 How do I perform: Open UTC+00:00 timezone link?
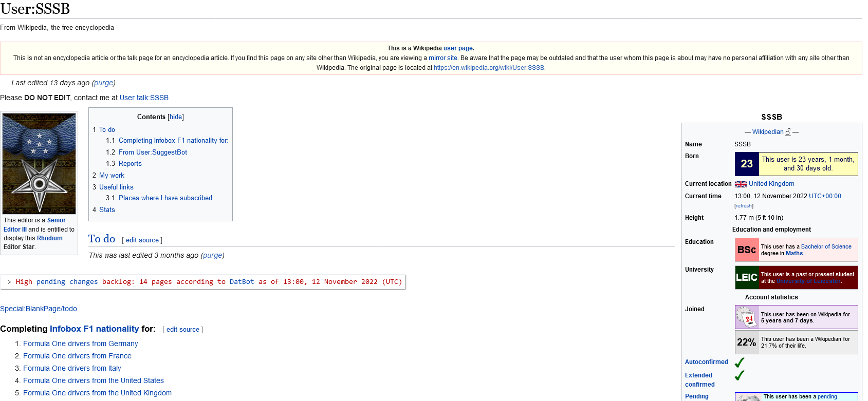pyautogui.click(x=825, y=196)
